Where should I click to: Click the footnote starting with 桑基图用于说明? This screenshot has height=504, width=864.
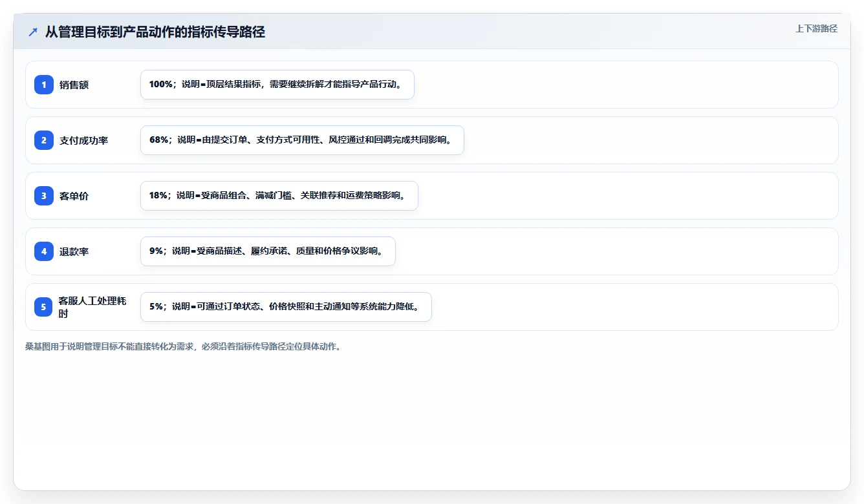pos(183,346)
